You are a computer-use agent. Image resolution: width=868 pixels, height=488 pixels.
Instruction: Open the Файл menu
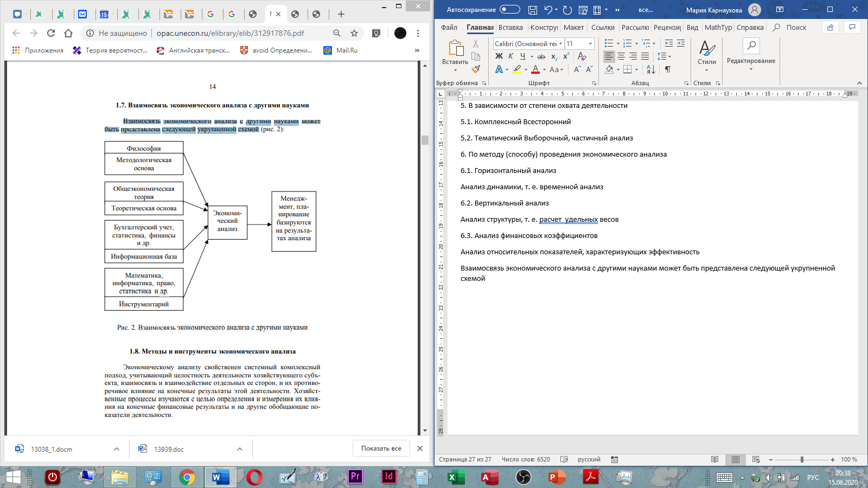click(449, 28)
